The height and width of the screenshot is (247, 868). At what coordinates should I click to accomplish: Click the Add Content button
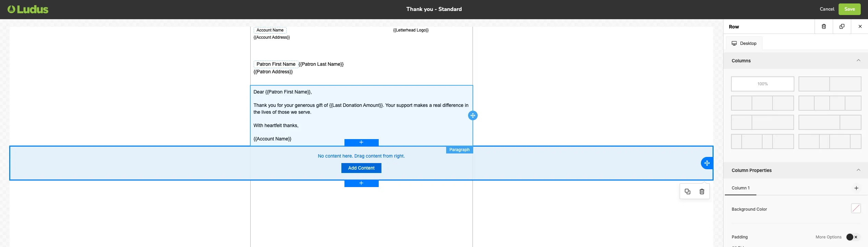coord(361,168)
